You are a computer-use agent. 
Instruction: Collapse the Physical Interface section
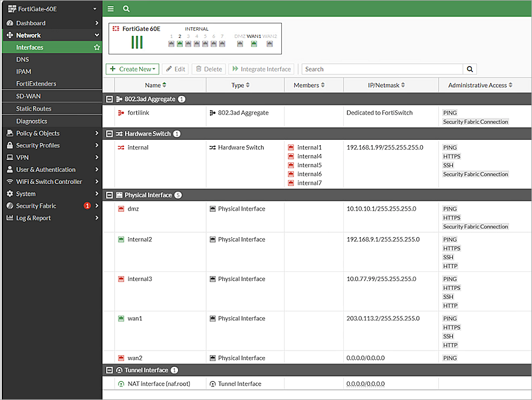click(110, 195)
